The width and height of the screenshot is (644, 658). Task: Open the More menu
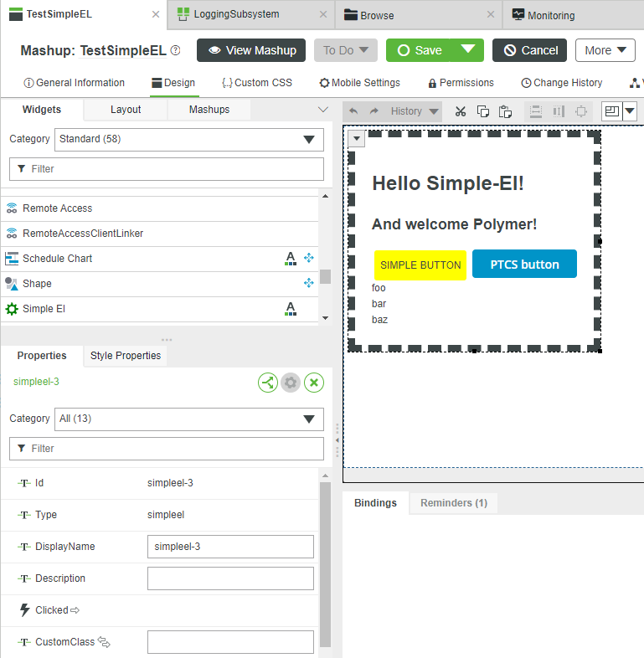coord(605,50)
